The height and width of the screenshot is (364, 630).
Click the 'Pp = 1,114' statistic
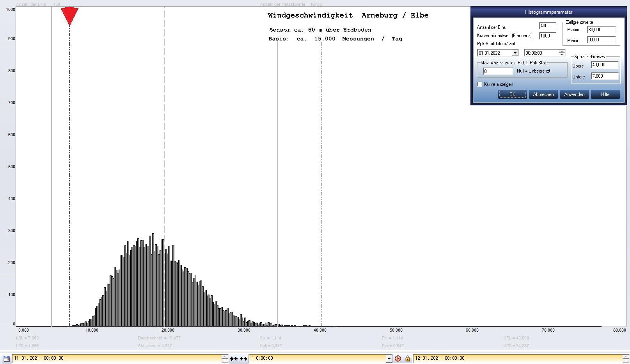(392, 338)
